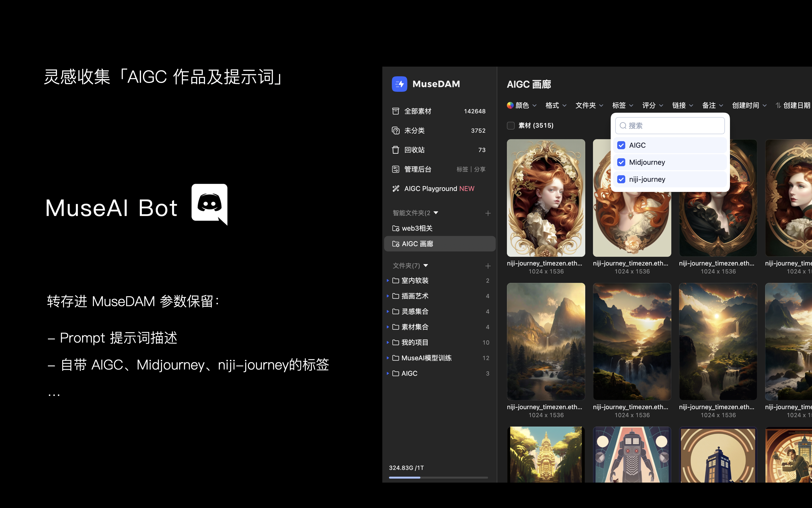This screenshot has height=508, width=812.
Task: Click the AIGC 画廊 smart folder icon
Action: point(396,244)
